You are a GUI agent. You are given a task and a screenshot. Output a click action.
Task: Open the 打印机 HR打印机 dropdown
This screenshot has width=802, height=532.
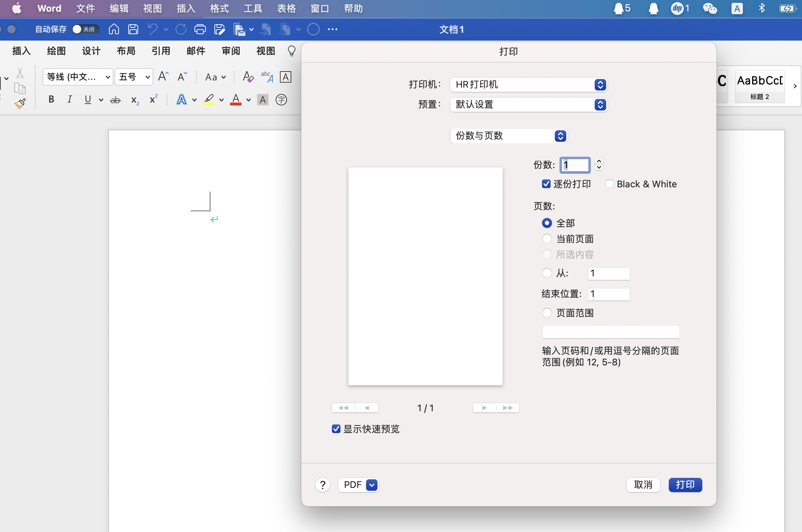[528, 84]
